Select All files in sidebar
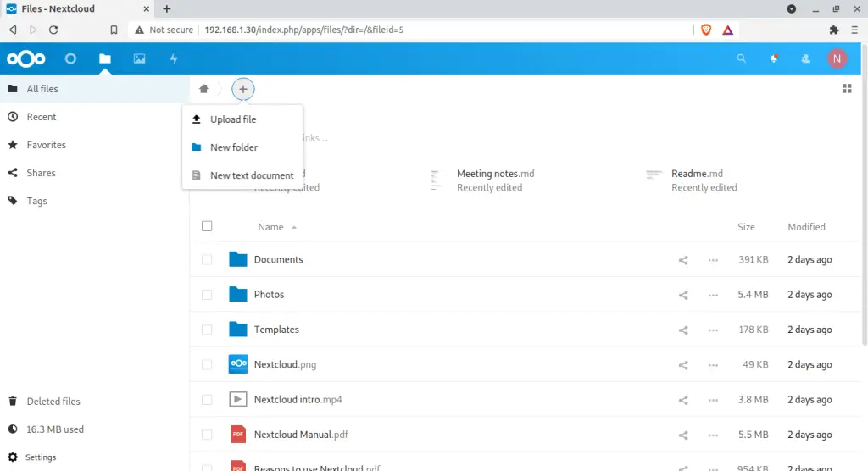Screen dimensions: 868x471 coord(95,89)
